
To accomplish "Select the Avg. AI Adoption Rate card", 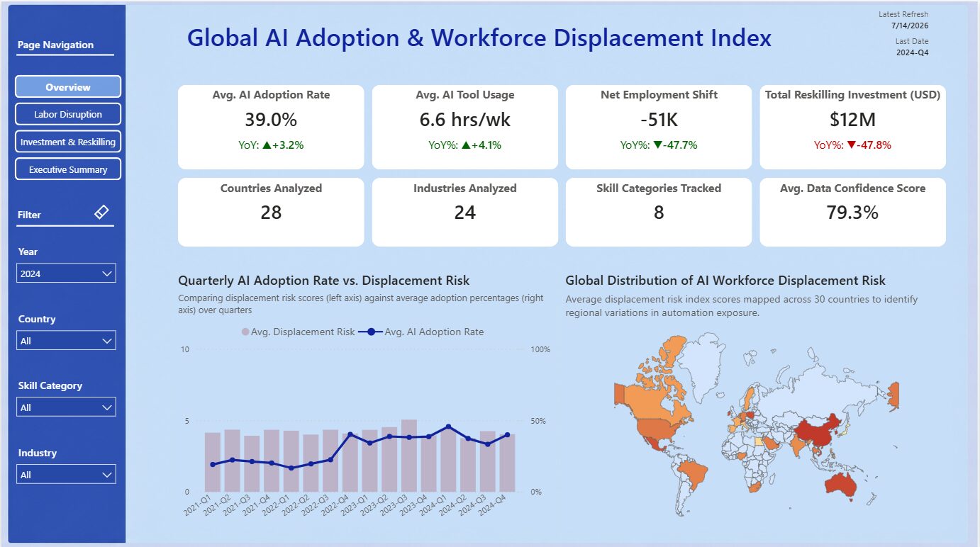I will click(x=271, y=128).
